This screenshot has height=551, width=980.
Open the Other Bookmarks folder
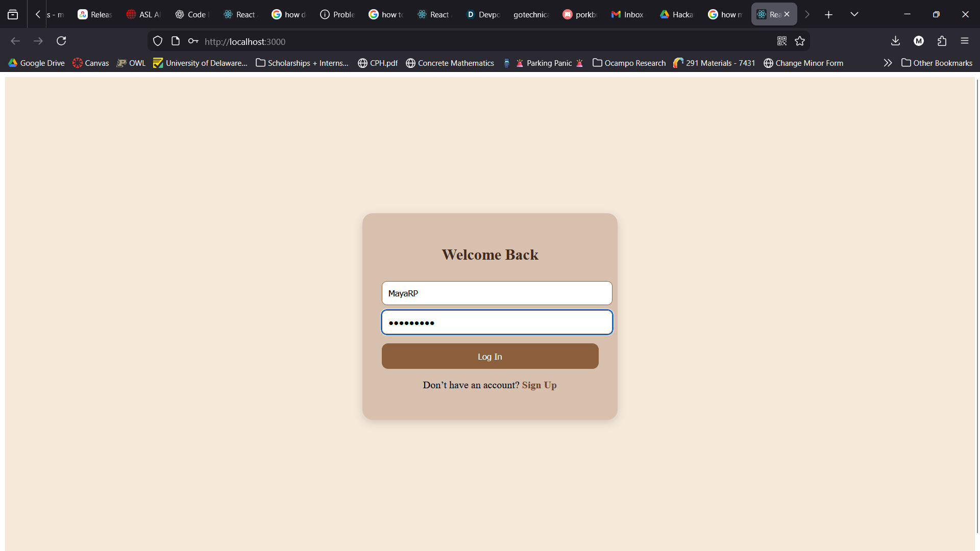coord(937,63)
